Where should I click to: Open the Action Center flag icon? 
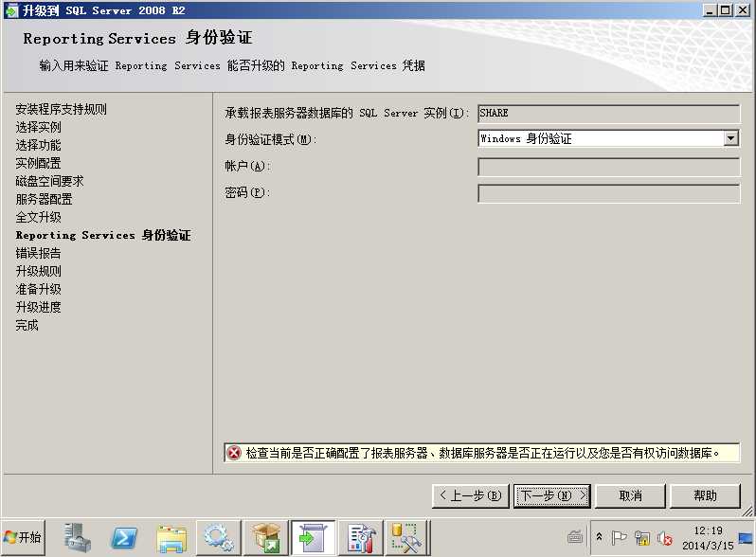point(619,537)
